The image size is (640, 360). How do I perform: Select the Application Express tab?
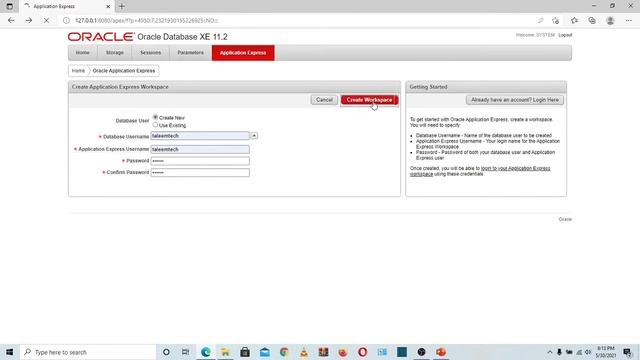[x=243, y=53]
